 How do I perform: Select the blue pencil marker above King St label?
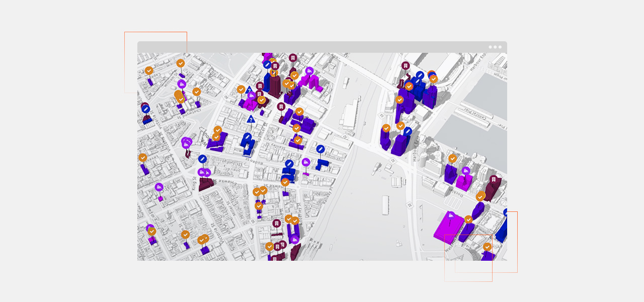(202, 159)
